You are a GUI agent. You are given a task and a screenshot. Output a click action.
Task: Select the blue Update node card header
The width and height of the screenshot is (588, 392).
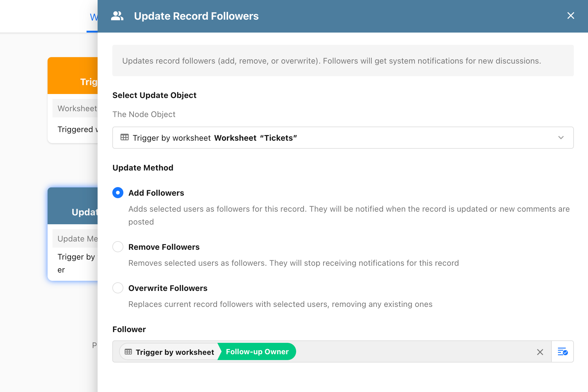[73, 206]
